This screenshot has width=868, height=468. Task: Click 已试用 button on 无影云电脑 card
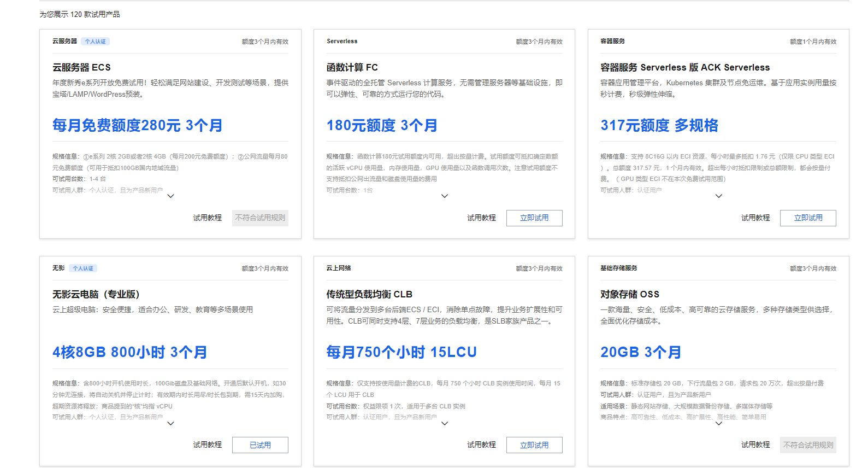point(260,445)
